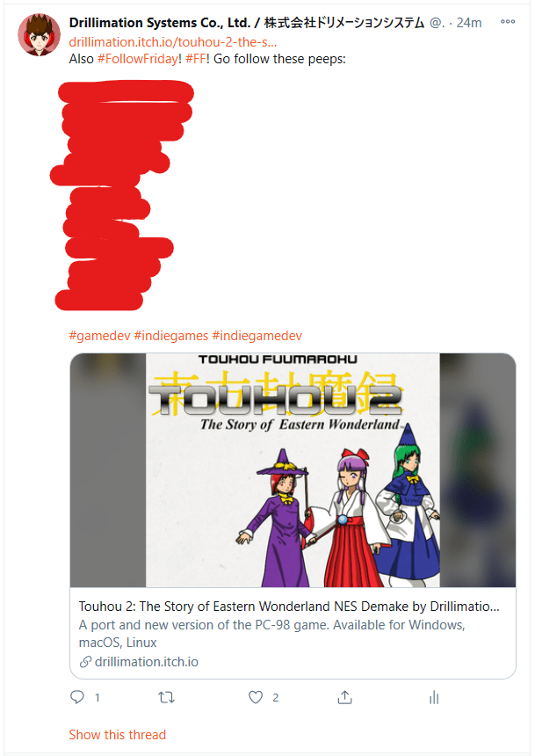Screen dimensions: 535x756
Task: Open the 24m tweet timestamp
Action: click(x=468, y=23)
